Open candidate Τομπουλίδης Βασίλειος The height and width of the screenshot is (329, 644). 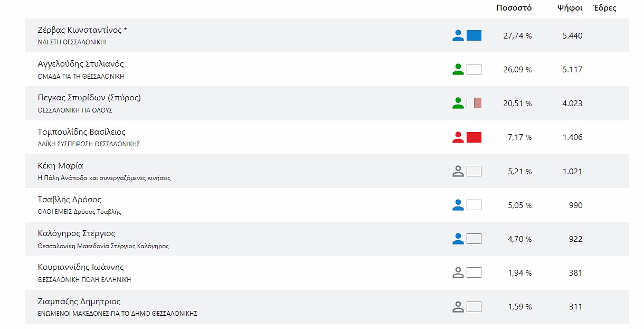point(82,132)
